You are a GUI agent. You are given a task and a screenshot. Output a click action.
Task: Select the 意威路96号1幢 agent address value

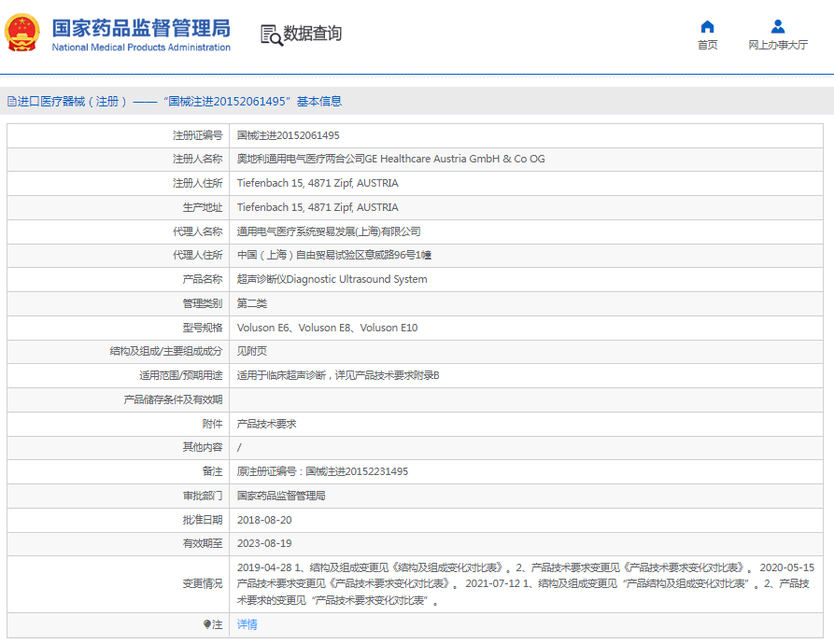pos(334,255)
